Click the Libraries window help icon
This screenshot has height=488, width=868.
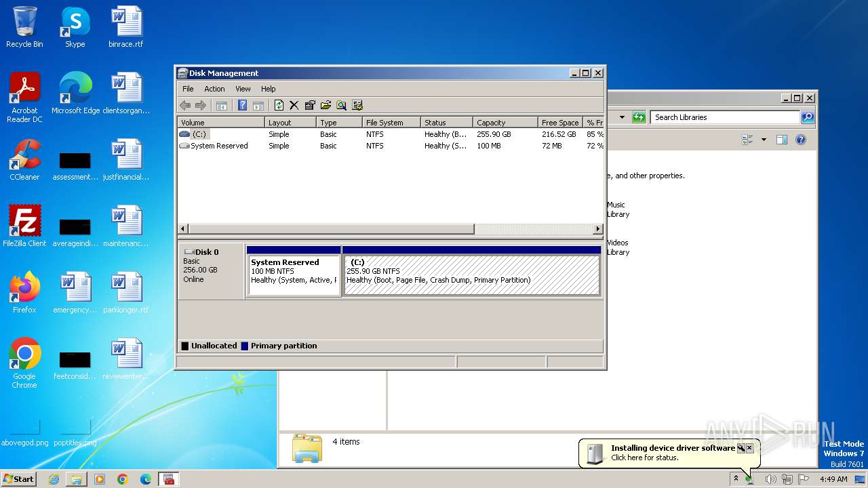pos(801,140)
